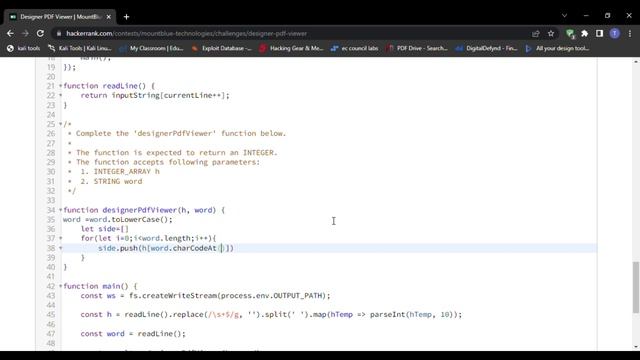Viewport: 640px width, 360px height.
Task: Open the green shield extension icon
Action: pyautogui.click(x=570, y=33)
